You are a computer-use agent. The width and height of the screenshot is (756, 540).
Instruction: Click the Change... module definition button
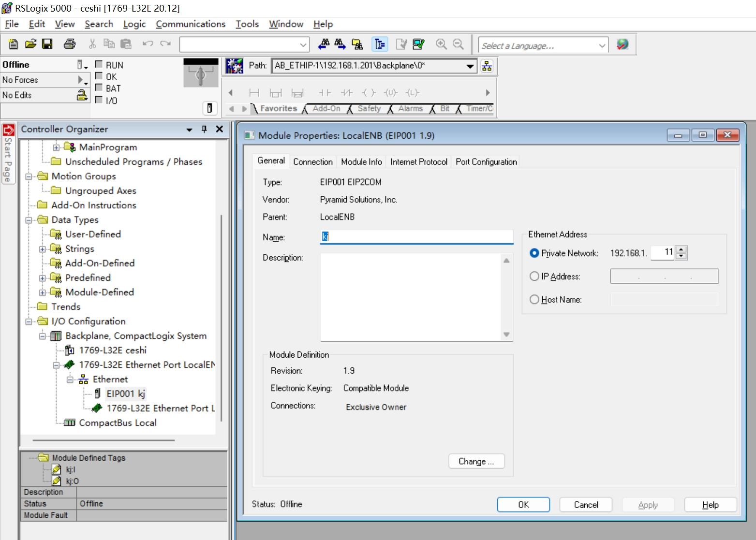tap(476, 461)
